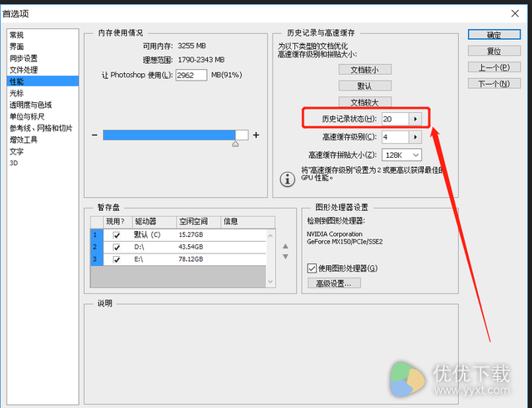Click the memory slider triangle handle
This screenshot has width=532, height=408.
point(235,144)
